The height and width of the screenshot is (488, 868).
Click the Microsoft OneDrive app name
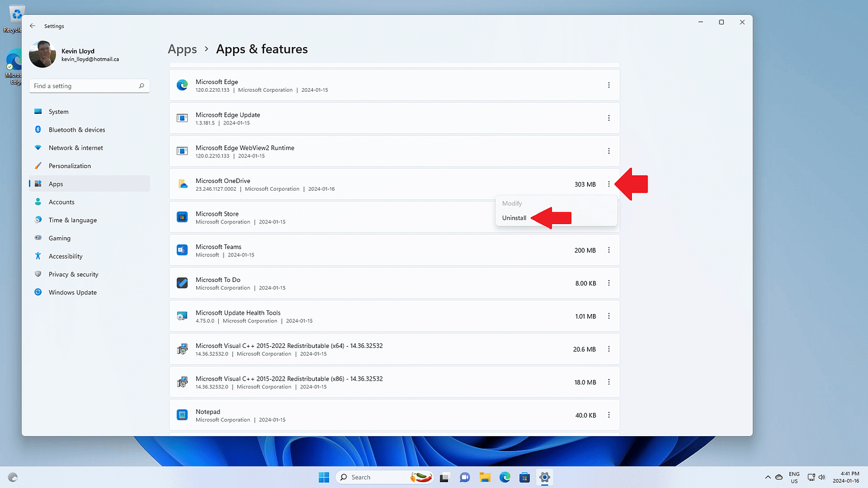tap(223, 181)
